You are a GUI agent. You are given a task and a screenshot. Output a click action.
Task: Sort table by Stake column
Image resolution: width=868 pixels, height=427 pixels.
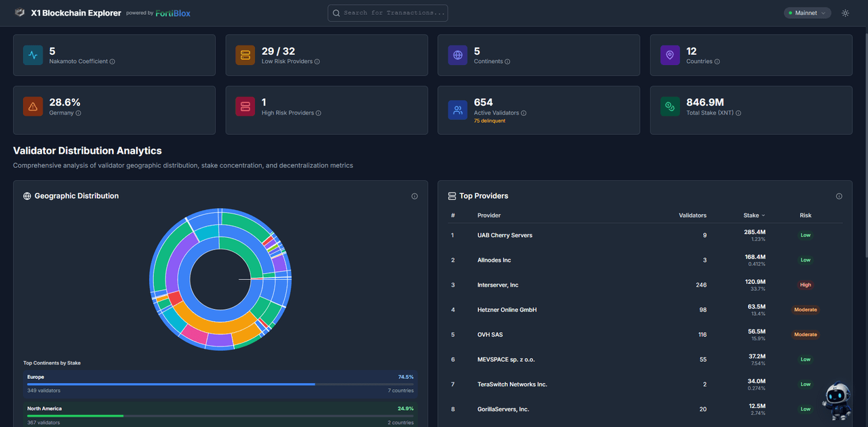[754, 216]
